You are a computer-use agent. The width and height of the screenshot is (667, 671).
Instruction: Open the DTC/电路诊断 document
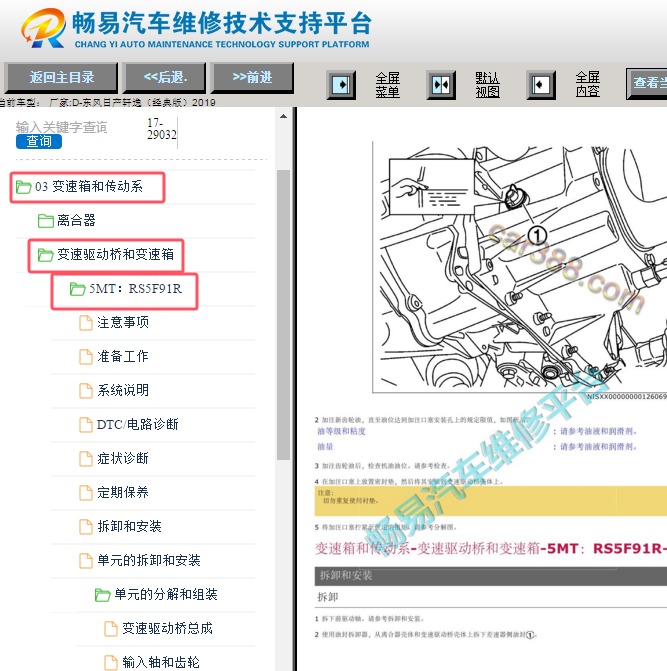(x=137, y=424)
